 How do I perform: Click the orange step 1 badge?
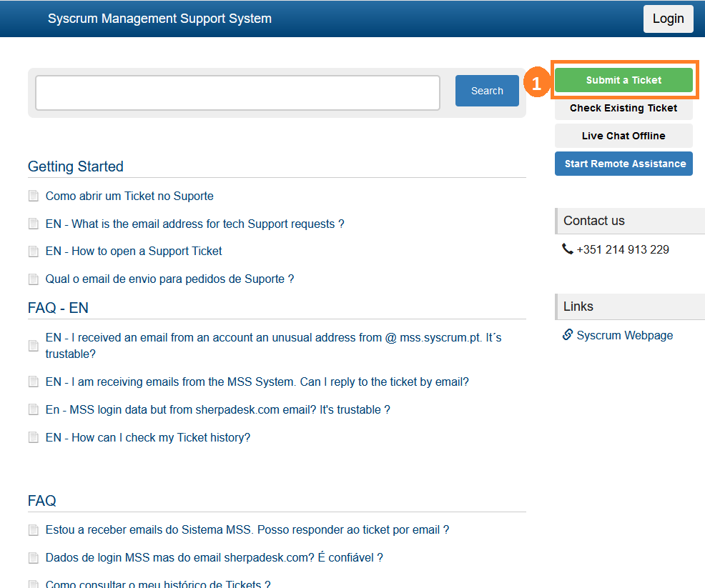pos(536,81)
